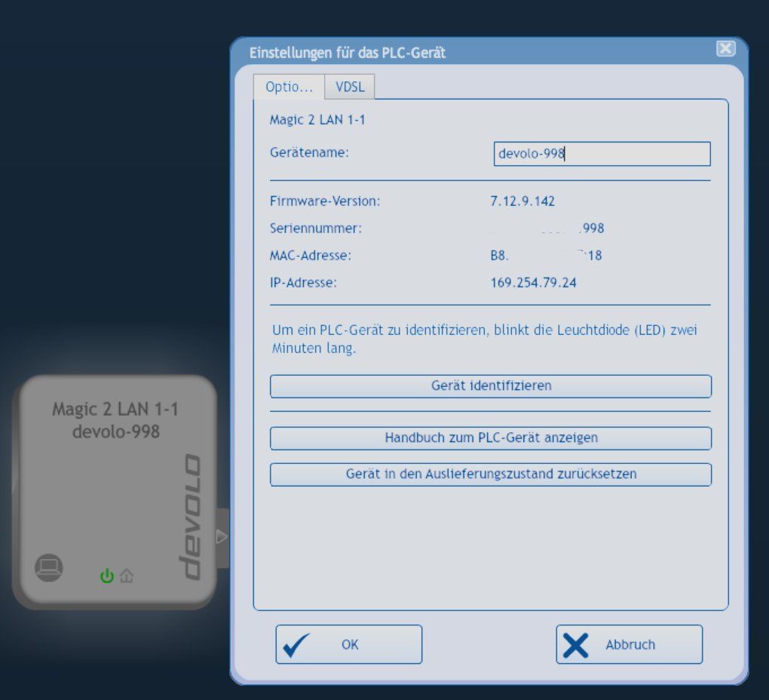Click the devolo logo on the adapter

(x=190, y=517)
